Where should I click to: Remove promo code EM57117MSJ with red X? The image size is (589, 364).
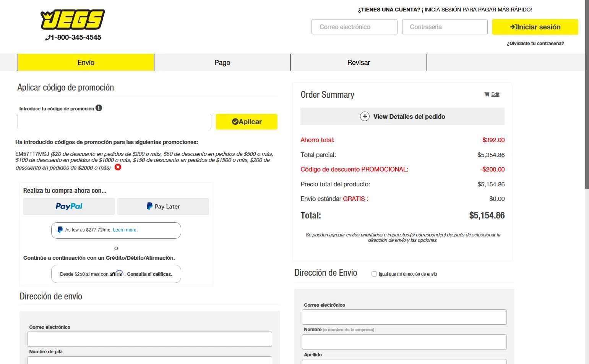[x=118, y=167]
